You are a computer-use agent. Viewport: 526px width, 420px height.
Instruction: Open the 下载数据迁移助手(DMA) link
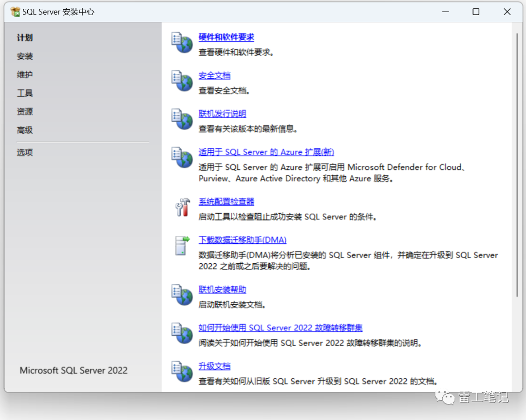[x=242, y=239]
